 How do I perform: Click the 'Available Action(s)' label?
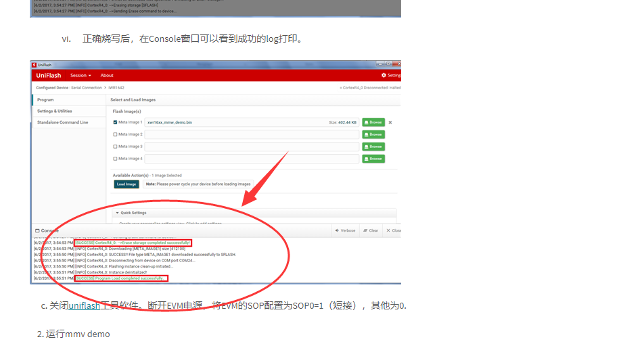point(131,175)
